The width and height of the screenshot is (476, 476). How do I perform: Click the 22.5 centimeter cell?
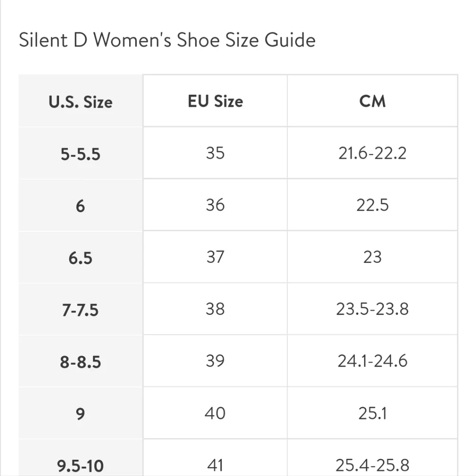pos(372,205)
